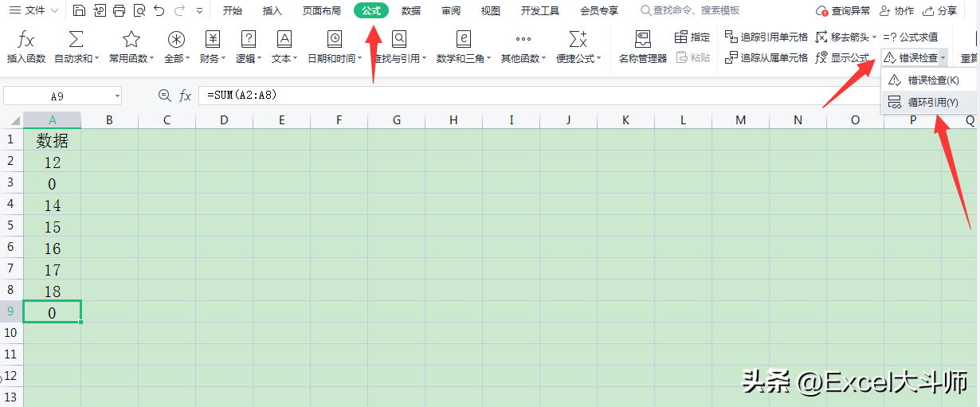Switch to the 页面布局 (Page Layout) tab
The image size is (980, 407).
322,10
